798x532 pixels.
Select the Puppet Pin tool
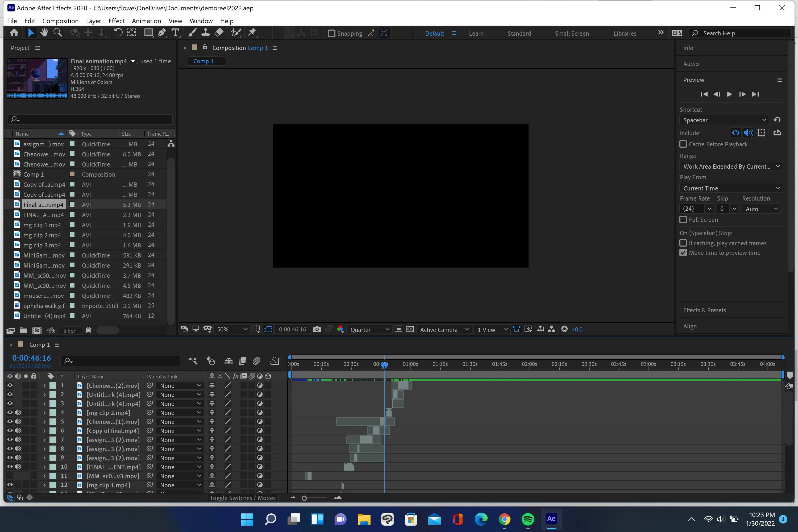[252, 32]
